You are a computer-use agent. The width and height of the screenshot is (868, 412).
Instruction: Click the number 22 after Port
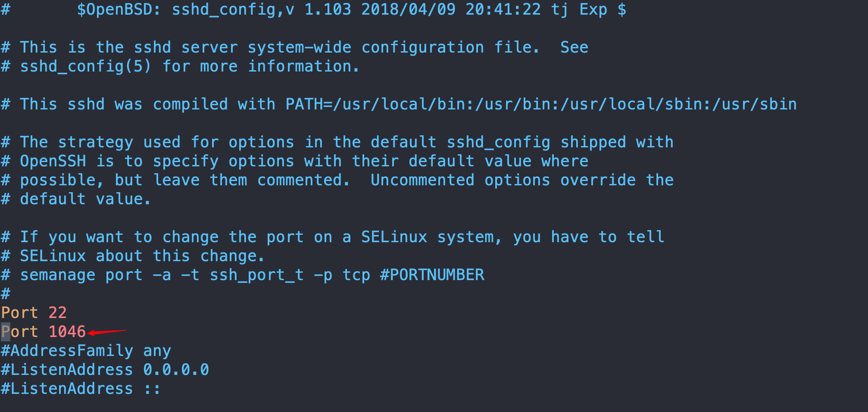click(x=58, y=312)
